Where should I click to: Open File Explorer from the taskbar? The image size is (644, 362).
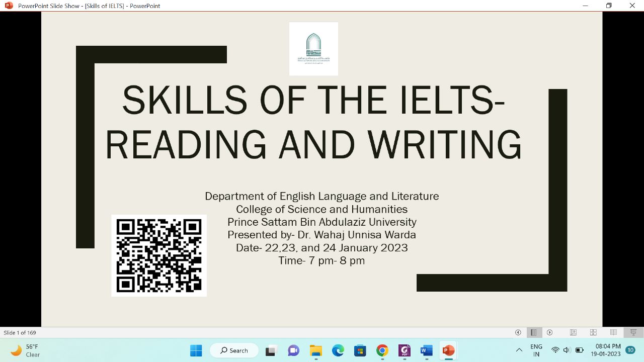[315, 350]
